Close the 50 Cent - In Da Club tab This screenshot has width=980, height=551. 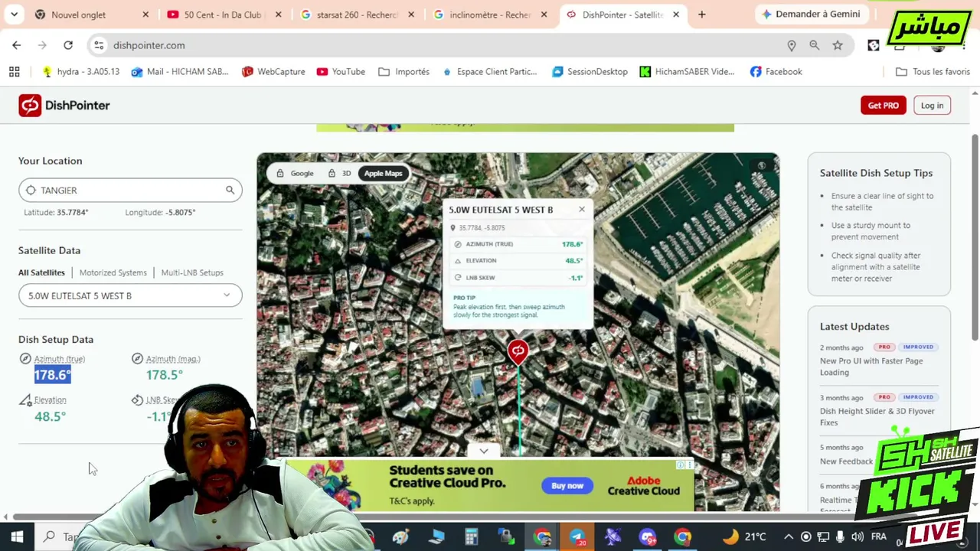pyautogui.click(x=278, y=15)
